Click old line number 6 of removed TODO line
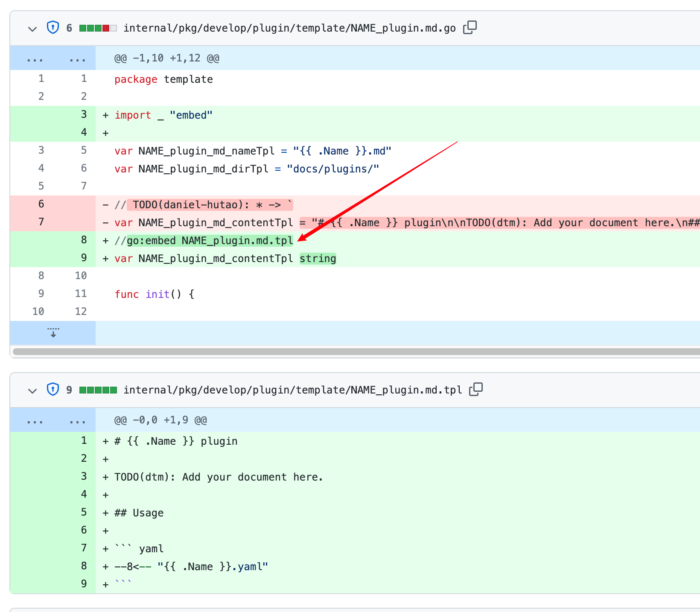 pos(41,204)
